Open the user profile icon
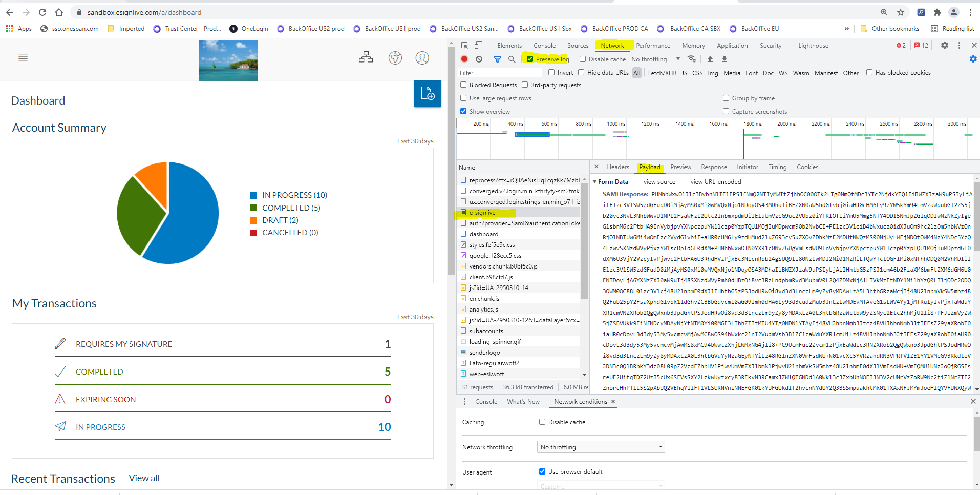The width and height of the screenshot is (980, 495). (x=422, y=58)
